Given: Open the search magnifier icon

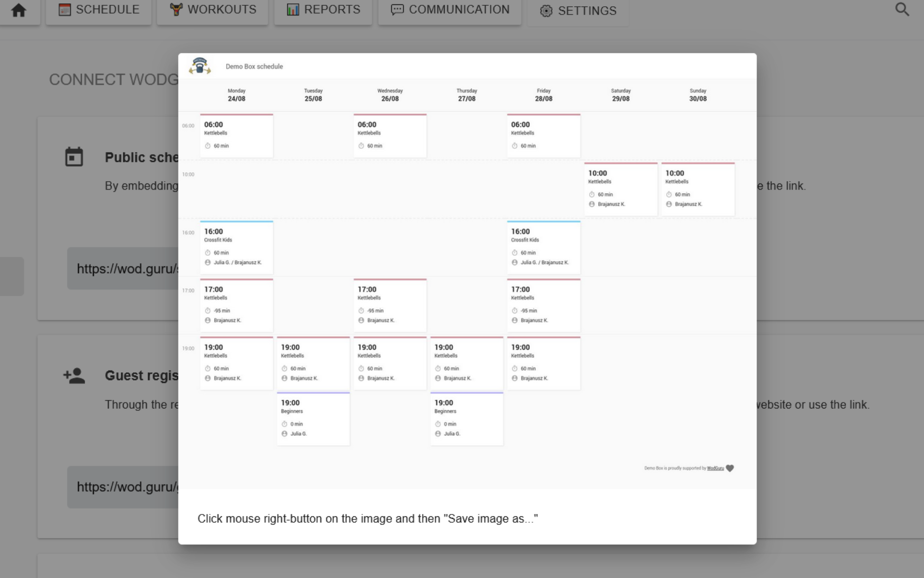Looking at the screenshot, I should click(x=902, y=10).
